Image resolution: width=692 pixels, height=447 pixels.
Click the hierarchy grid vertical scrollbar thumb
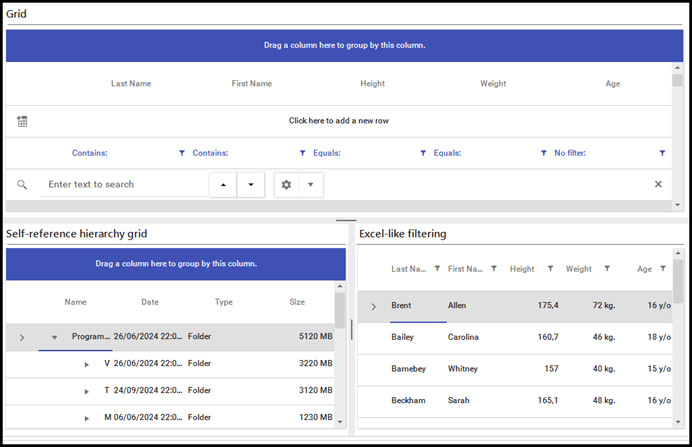[x=339, y=310]
